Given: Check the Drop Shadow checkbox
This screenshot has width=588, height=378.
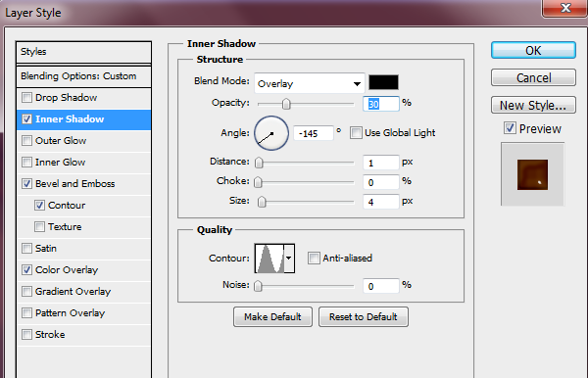Looking at the screenshot, I should pyautogui.click(x=27, y=98).
